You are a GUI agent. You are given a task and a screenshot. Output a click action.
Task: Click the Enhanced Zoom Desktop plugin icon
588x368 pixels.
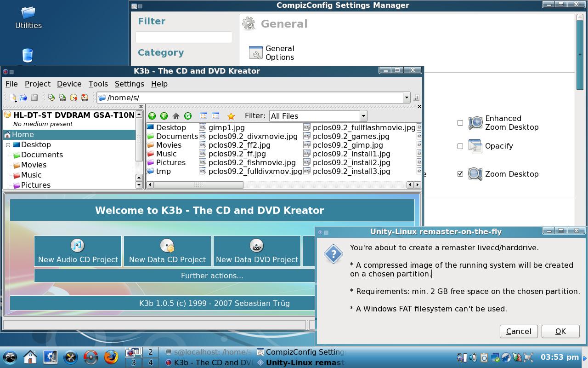[x=475, y=123]
